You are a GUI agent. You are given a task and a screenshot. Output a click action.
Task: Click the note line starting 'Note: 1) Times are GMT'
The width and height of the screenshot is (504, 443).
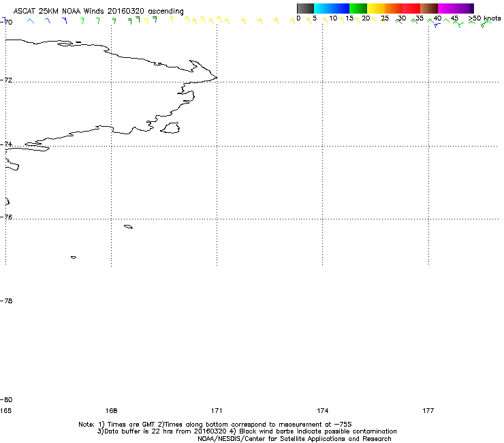click(215, 425)
